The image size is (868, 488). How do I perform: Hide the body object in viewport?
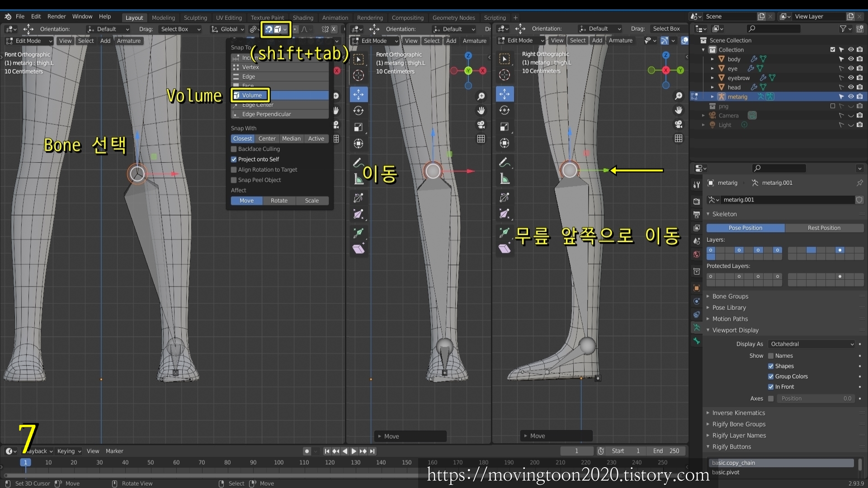(851, 59)
